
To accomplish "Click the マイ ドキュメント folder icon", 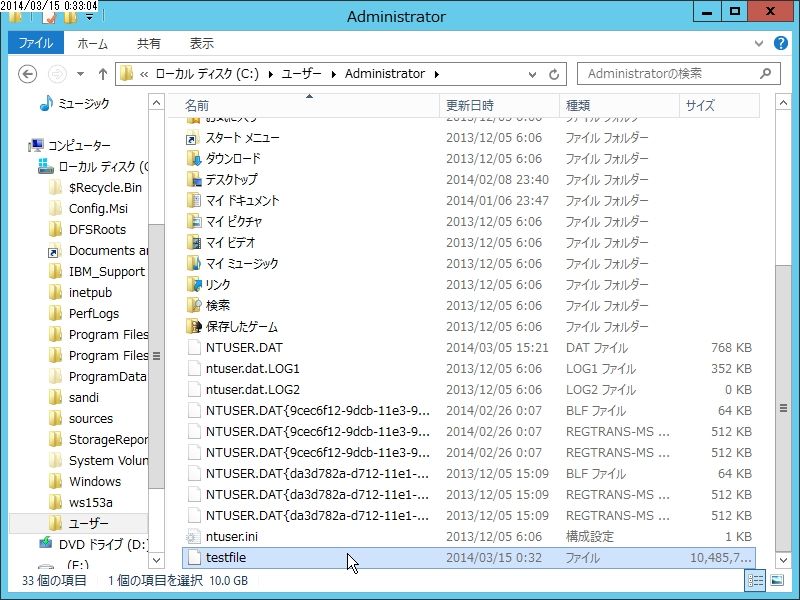I will tap(193, 201).
